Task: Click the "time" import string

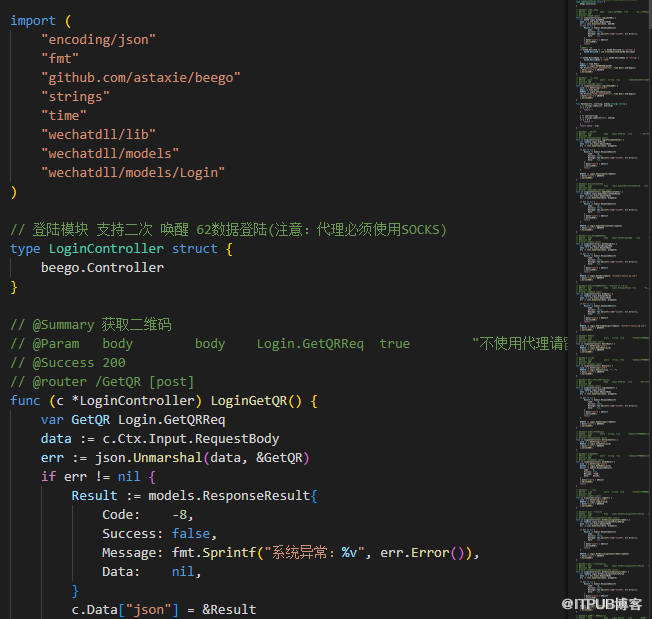Action: pos(64,116)
